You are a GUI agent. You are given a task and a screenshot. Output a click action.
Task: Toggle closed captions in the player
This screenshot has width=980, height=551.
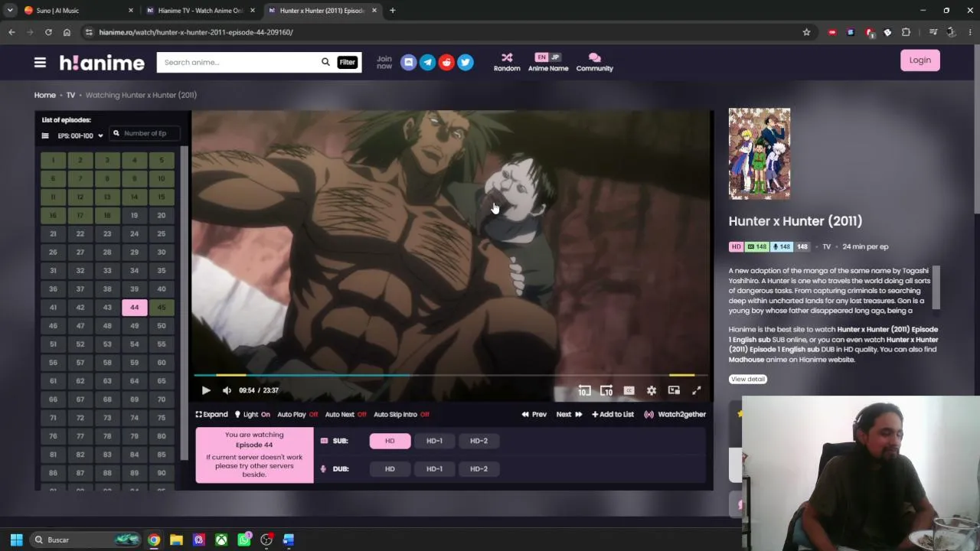pyautogui.click(x=629, y=390)
